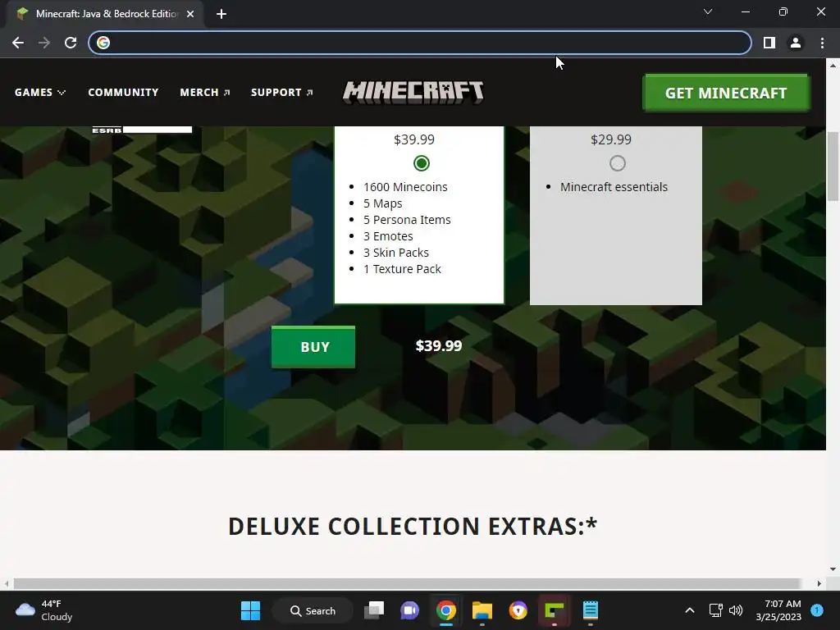This screenshot has width=840, height=630.
Task: Close the Minecraft browser tab
Action: 190,14
